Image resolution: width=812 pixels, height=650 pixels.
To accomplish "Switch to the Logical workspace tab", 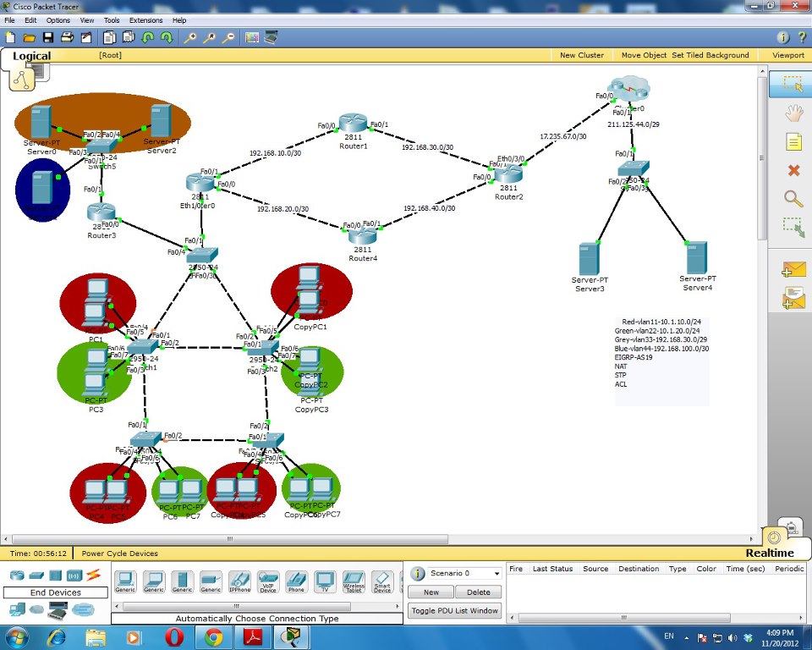I will [31, 56].
